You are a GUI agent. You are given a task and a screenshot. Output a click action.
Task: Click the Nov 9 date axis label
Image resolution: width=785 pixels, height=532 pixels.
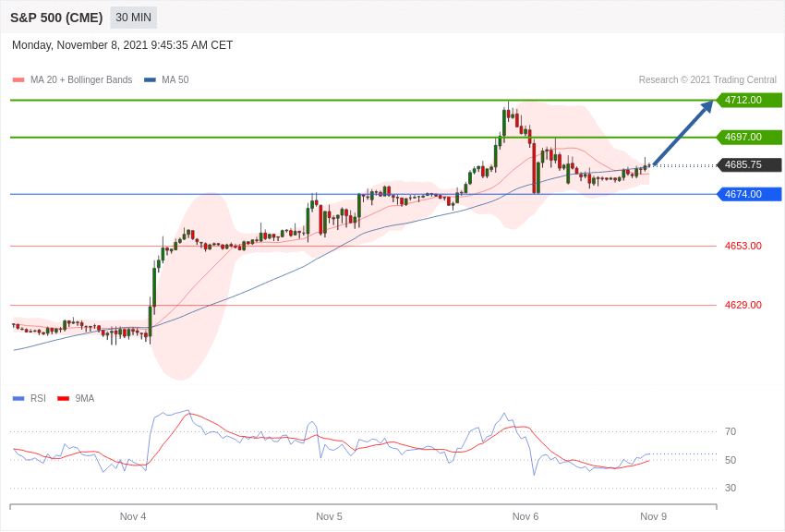(653, 516)
